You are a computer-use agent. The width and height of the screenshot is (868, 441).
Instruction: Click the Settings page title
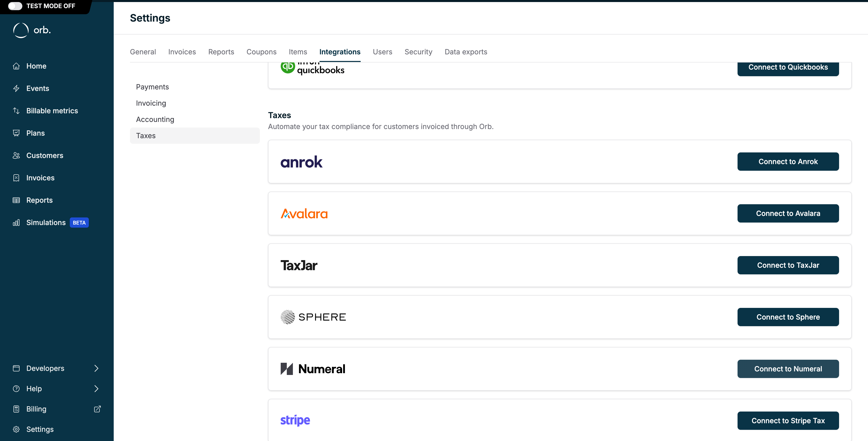(x=150, y=18)
